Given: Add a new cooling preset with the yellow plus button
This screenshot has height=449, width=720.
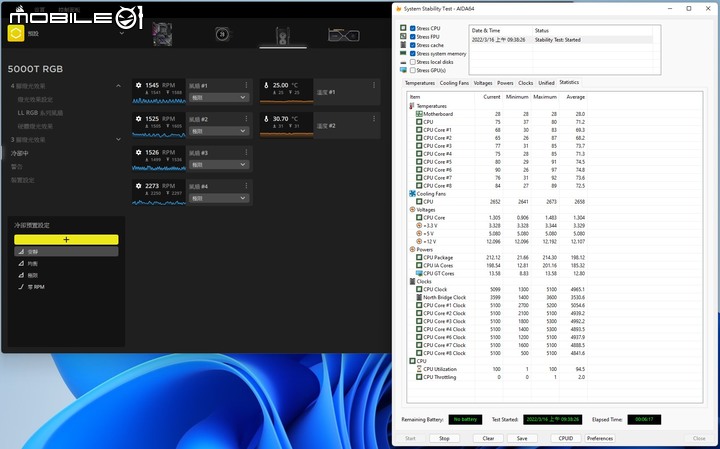Looking at the screenshot, I should (x=66, y=239).
